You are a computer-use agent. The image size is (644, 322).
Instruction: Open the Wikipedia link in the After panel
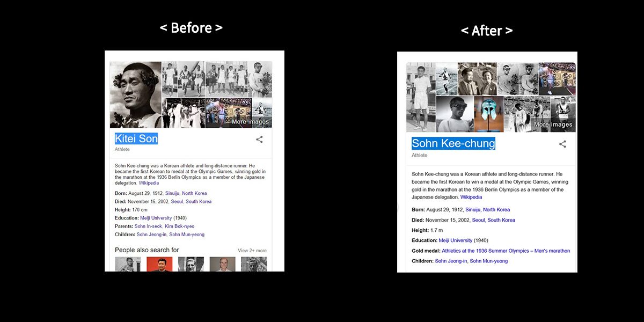[471, 197]
